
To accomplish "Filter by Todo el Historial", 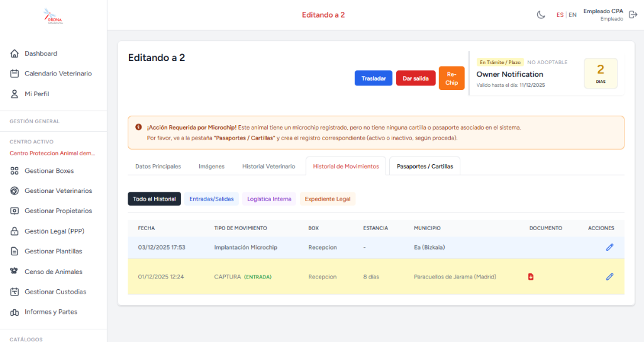I will coord(155,199).
